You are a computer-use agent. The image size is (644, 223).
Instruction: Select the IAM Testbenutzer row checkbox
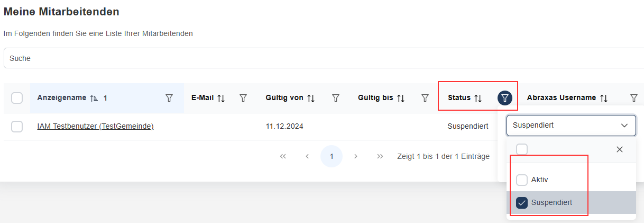[x=17, y=127]
